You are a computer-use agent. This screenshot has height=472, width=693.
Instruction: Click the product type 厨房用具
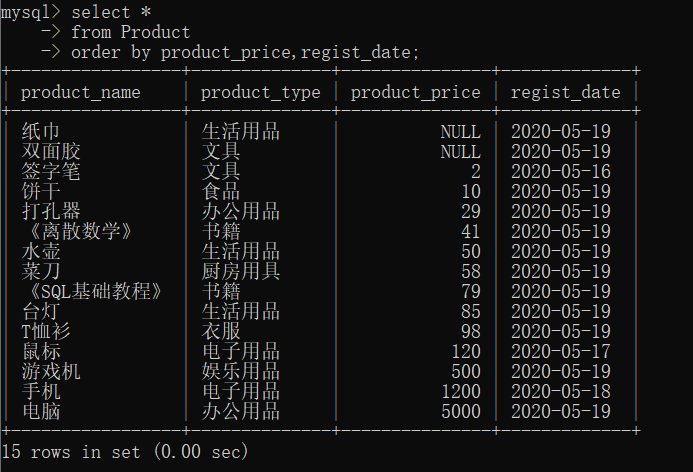tap(241, 271)
